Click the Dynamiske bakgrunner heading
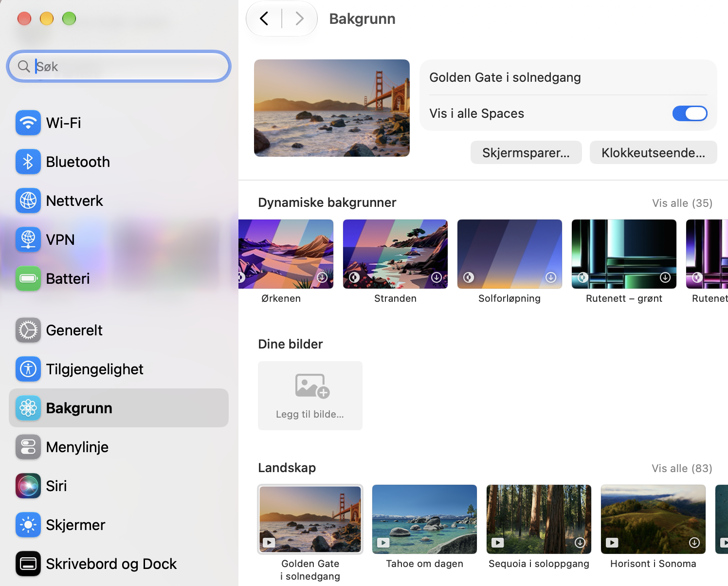The width and height of the screenshot is (728, 586). tap(327, 202)
